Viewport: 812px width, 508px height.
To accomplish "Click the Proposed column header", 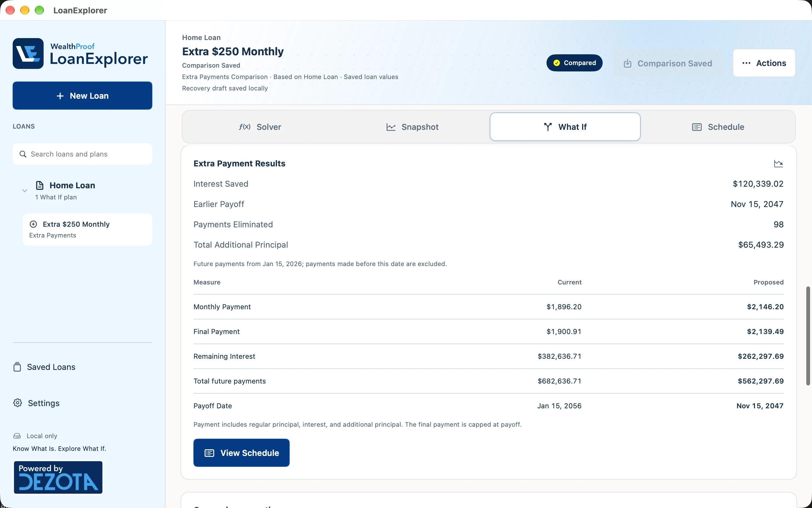I will [x=768, y=282].
